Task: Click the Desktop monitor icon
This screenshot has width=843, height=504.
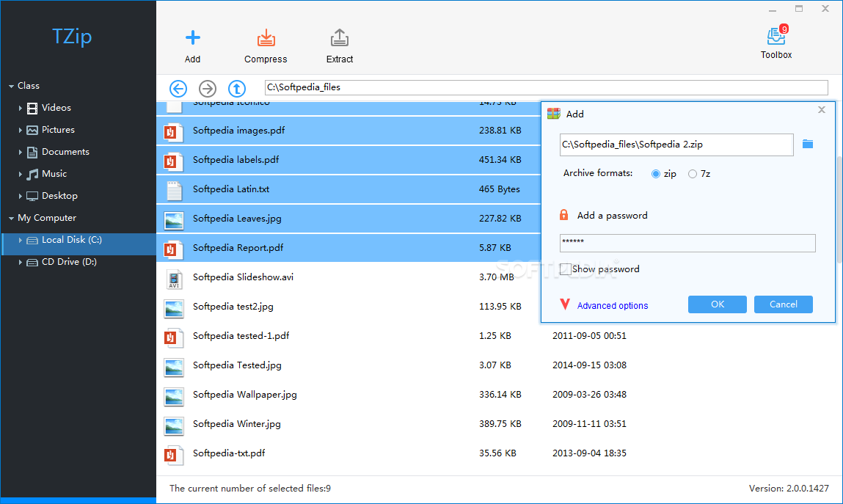Action: [x=32, y=196]
